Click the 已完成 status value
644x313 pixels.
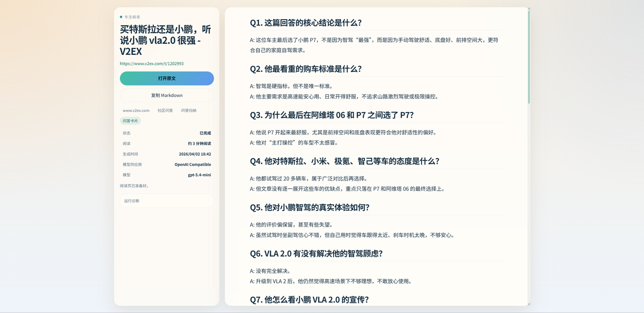click(x=205, y=133)
